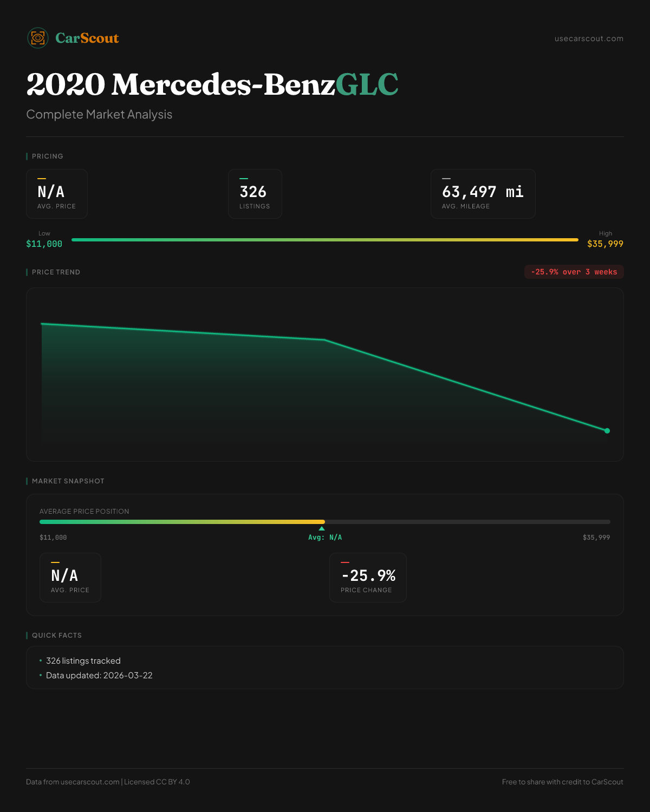Open the 63,497 mi Avg. Mileage card
The image size is (650, 812).
pos(483,194)
